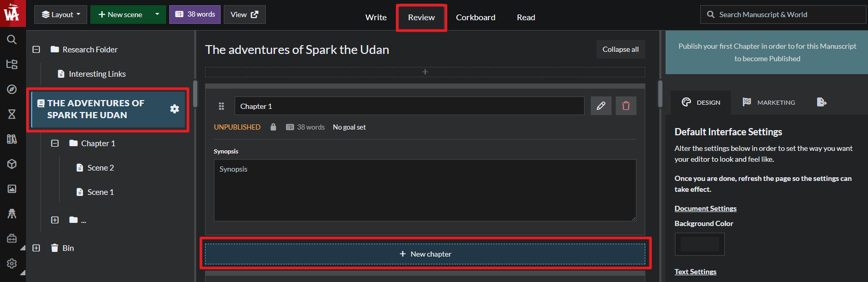Collapse the Chapter 1 folder in tree

coord(55,144)
